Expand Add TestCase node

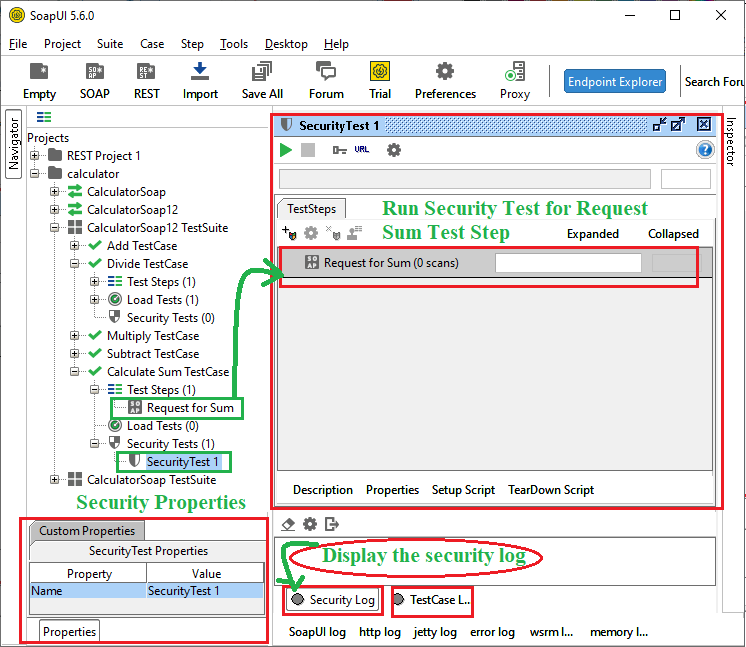75,245
